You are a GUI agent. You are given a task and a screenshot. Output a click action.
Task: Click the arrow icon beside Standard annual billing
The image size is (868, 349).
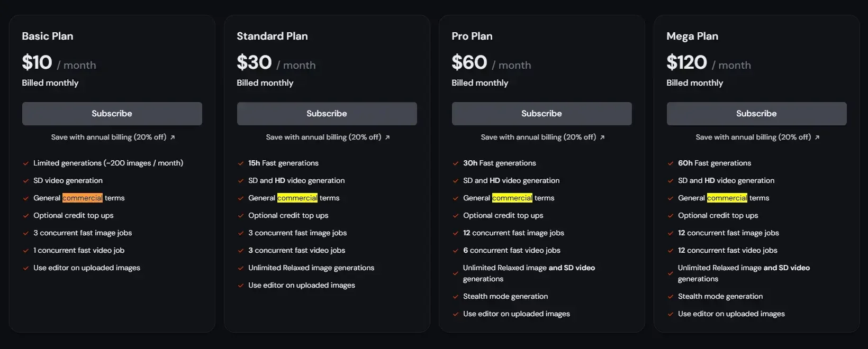(387, 137)
